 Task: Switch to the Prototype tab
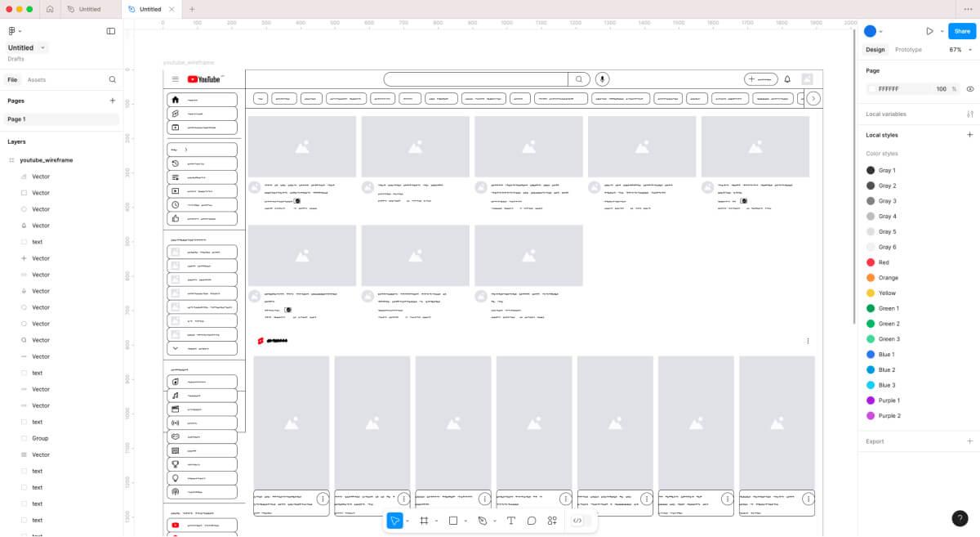tap(908, 50)
